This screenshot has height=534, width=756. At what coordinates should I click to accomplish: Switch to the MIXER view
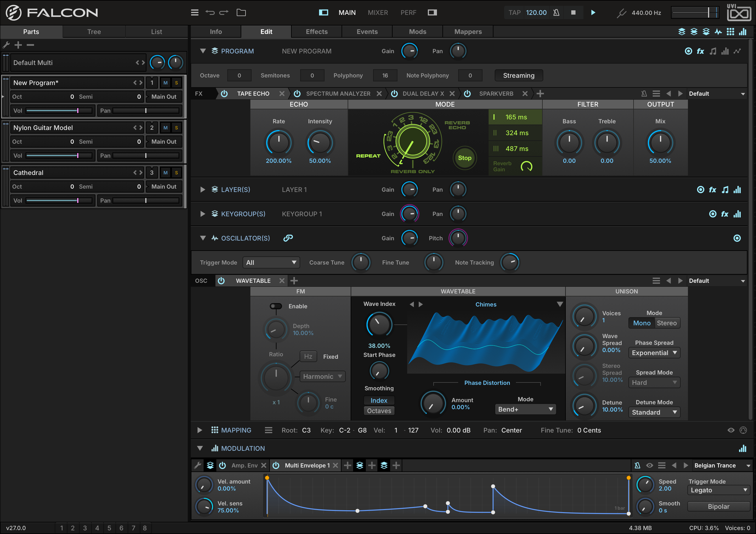pos(378,12)
